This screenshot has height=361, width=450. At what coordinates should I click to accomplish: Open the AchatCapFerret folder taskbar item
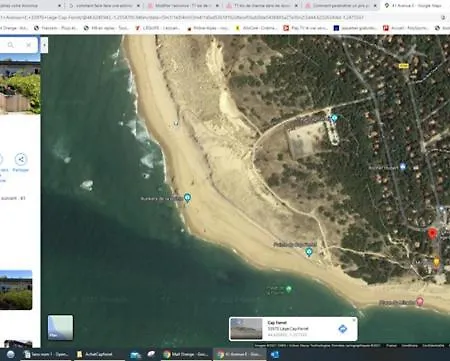pyautogui.click(x=99, y=354)
